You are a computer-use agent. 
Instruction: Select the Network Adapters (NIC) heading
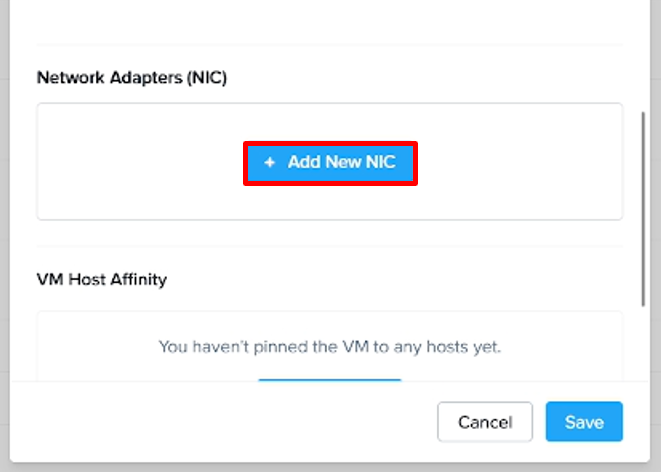tap(132, 77)
